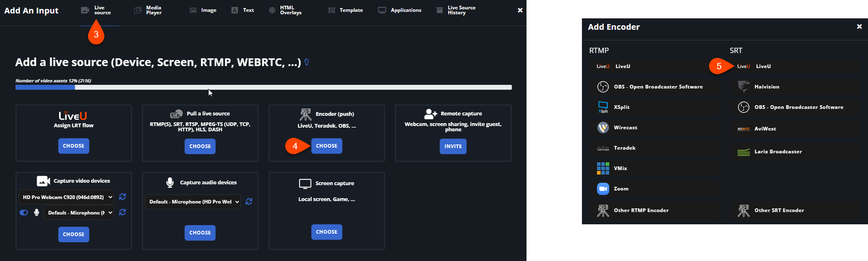Screen dimensions: 868x261
Task: Click the Capture audio devices microphone icon
Action: [x=170, y=183]
